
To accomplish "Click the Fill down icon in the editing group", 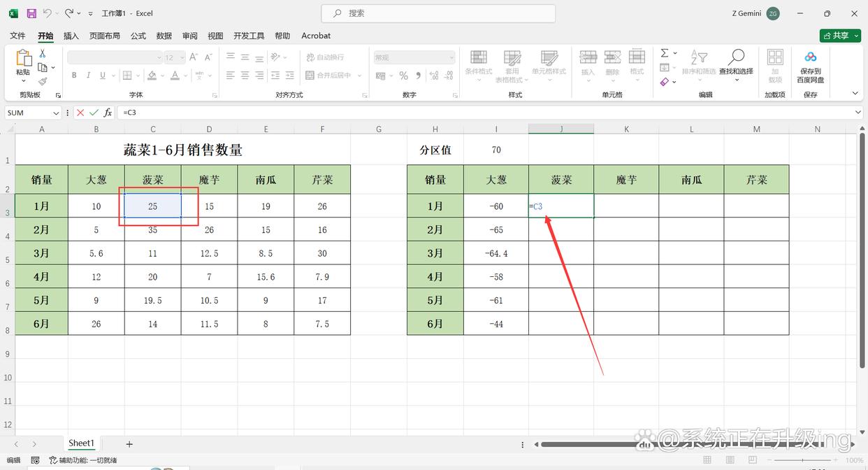I will (x=665, y=67).
